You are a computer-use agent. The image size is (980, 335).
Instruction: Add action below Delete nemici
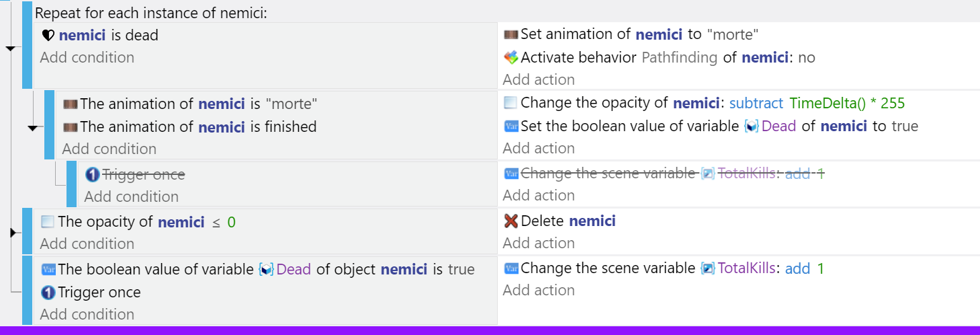point(539,243)
